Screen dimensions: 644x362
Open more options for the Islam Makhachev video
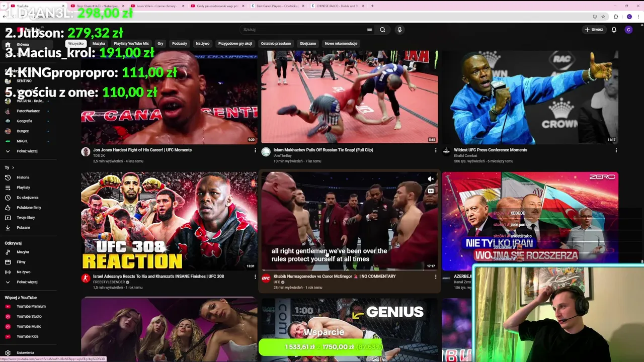click(435, 150)
